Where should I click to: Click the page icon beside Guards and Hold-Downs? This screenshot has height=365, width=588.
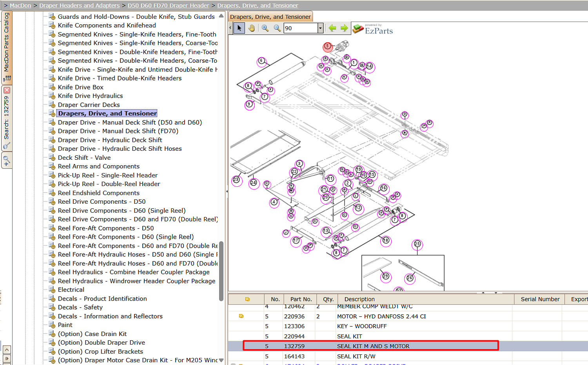point(52,16)
